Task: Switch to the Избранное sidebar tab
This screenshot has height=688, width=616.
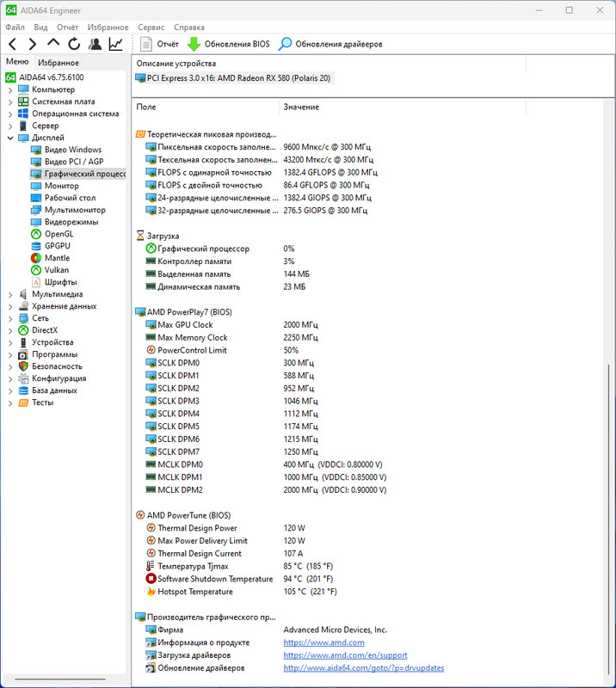Action: (59, 63)
